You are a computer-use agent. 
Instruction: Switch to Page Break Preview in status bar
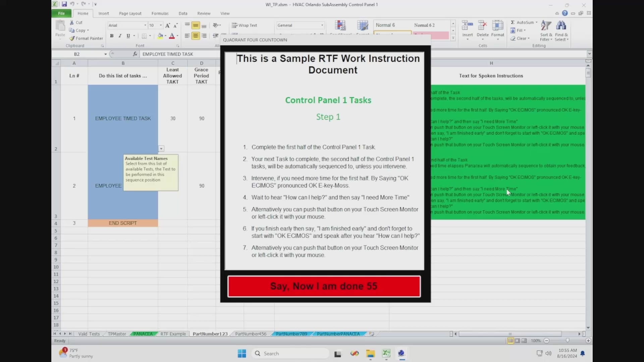(x=524, y=341)
